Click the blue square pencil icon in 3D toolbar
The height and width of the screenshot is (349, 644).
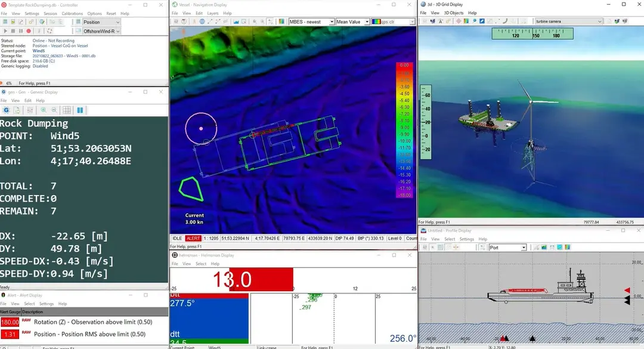[482, 21]
